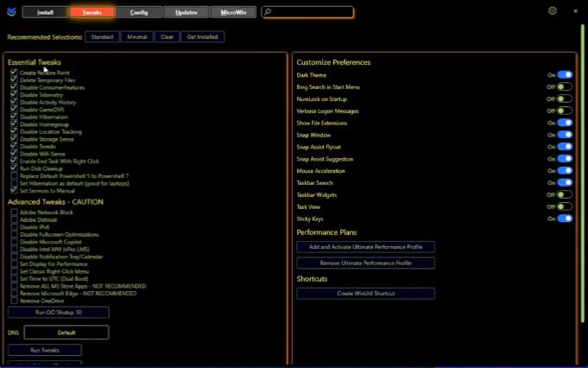Image resolution: width=588 pixels, height=368 pixels.
Task: Enable Bing Search in Start Menu
Action: [565, 86]
